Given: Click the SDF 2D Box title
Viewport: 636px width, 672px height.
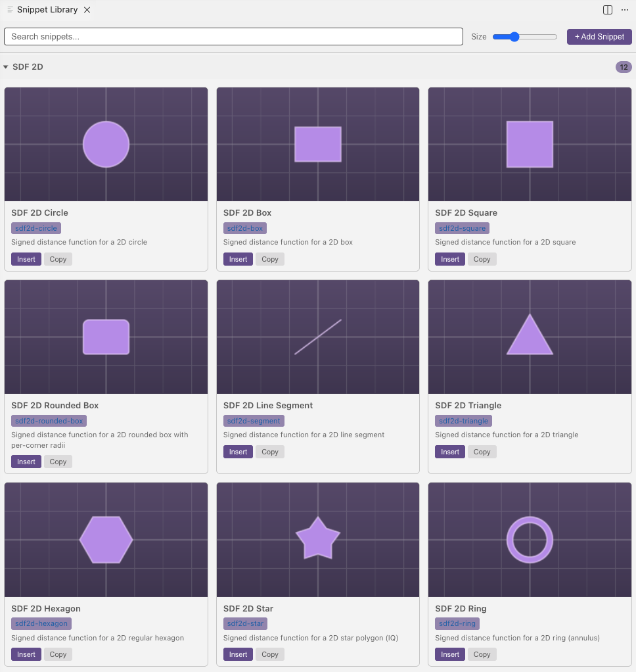Looking at the screenshot, I should 247,212.
